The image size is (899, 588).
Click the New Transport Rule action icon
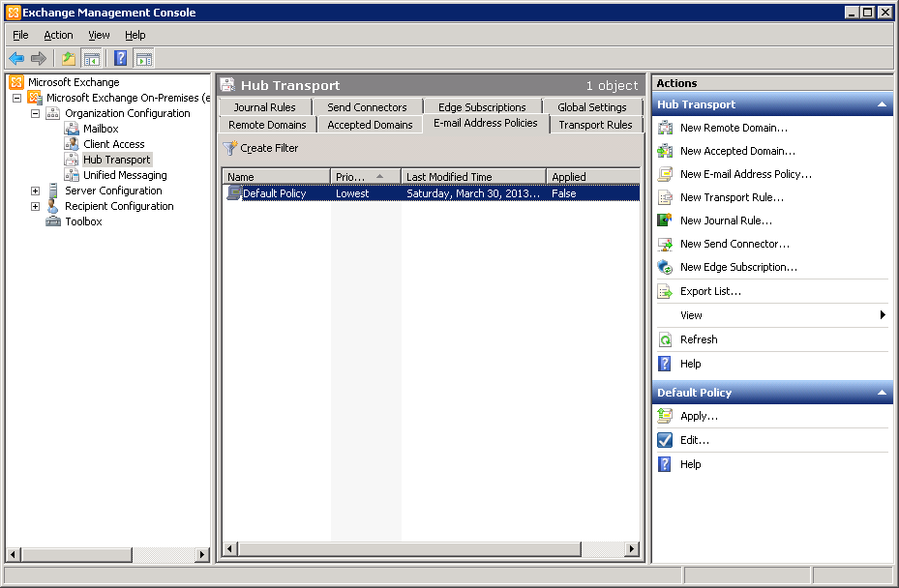665,197
